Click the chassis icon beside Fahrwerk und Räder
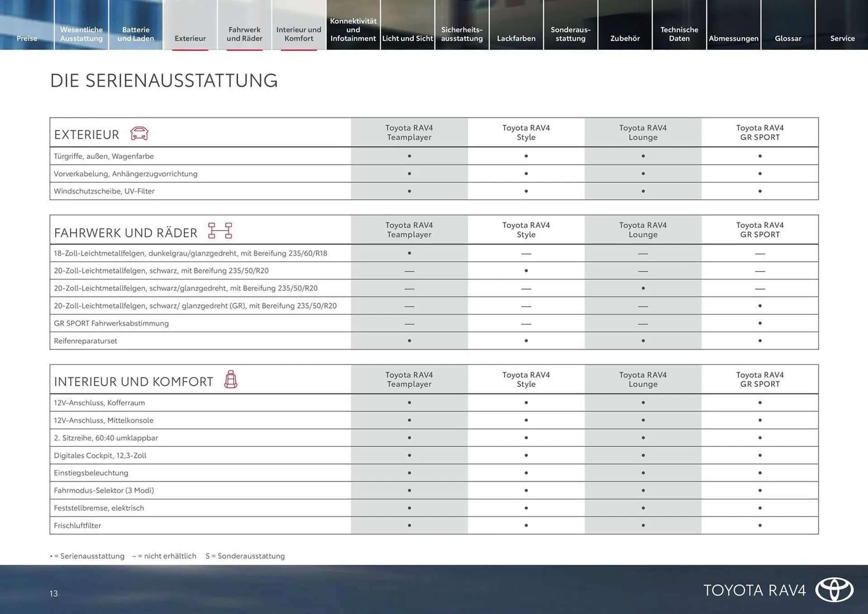This screenshot has height=614, width=868. tap(220, 231)
